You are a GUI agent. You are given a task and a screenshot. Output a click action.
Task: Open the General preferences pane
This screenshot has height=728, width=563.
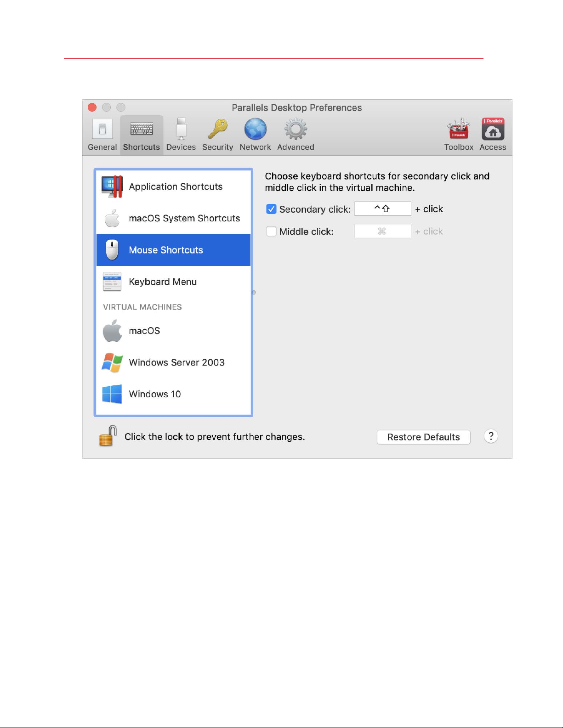102,135
